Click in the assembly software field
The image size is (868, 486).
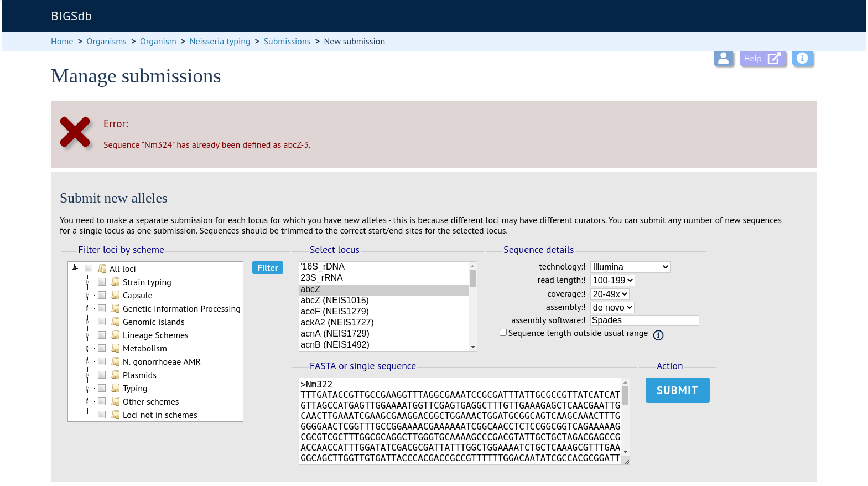pos(644,320)
